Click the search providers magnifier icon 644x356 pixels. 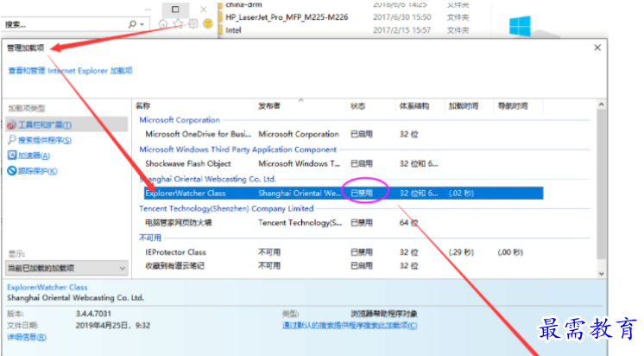tap(12, 140)
